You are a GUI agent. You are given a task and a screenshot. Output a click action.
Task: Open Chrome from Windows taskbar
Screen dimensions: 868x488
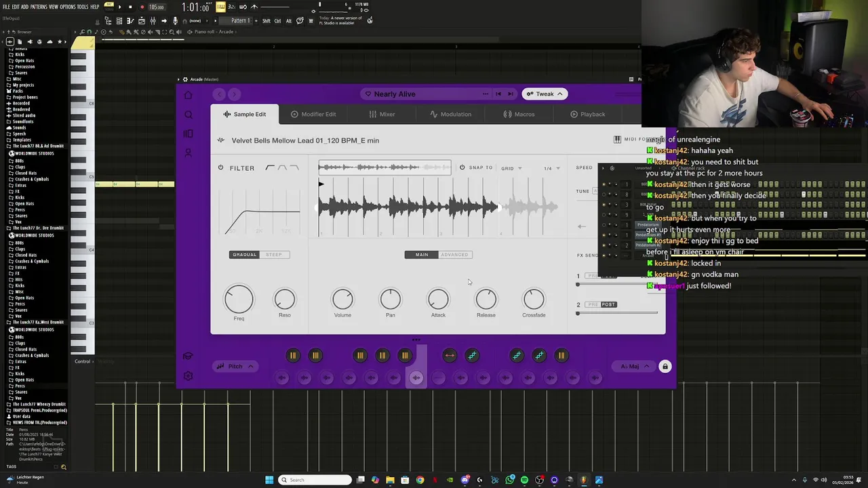(x=420, y=480)
